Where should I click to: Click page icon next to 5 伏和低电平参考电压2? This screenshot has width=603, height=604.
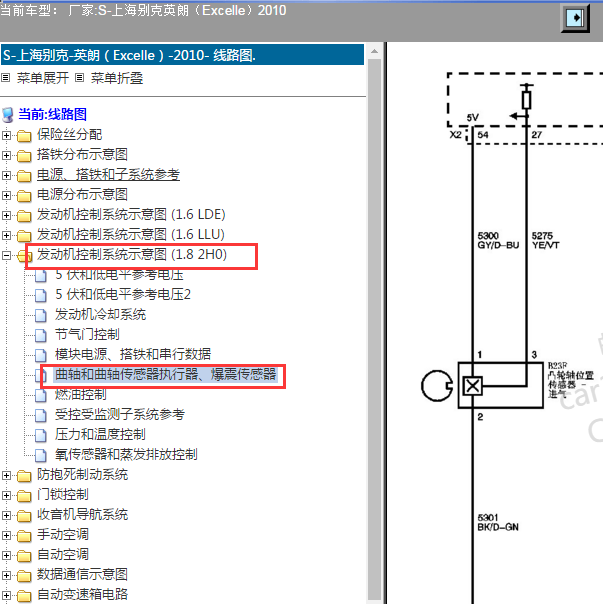[x=41, y=295]
